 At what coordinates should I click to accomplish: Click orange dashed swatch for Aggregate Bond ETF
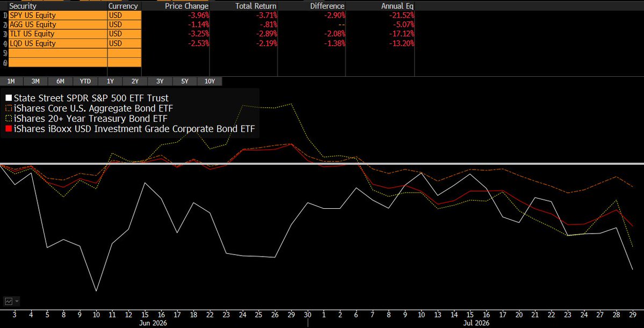coord(9,108)
